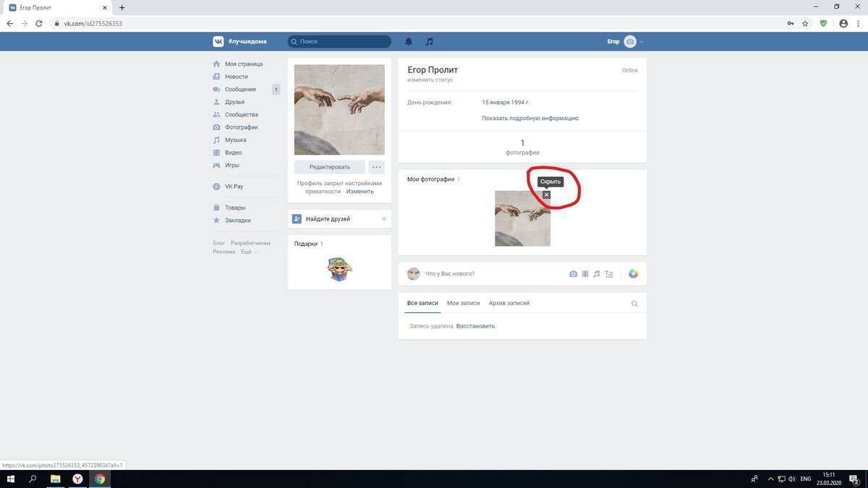Click the film icon beside Видео
Screen dimensions: 868x488
click(x=216, y=153)
